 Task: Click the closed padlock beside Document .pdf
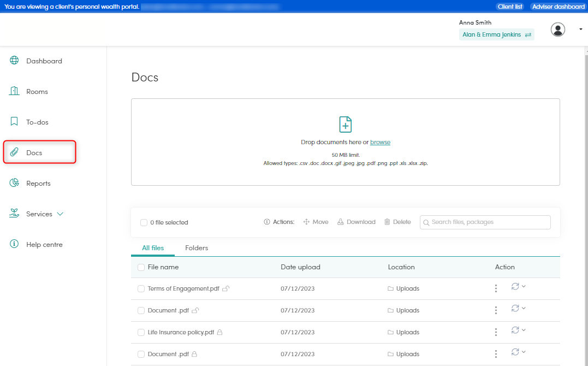tap(194, 354)
